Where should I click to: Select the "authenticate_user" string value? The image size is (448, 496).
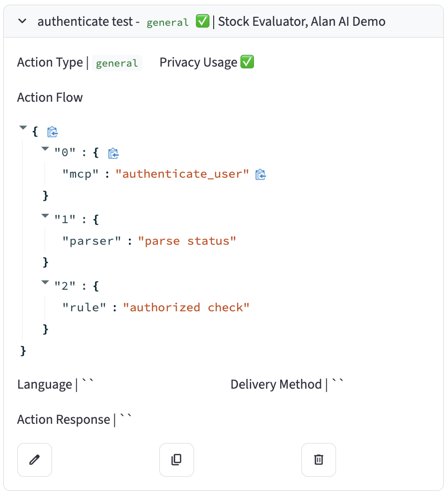click(182, 174)
